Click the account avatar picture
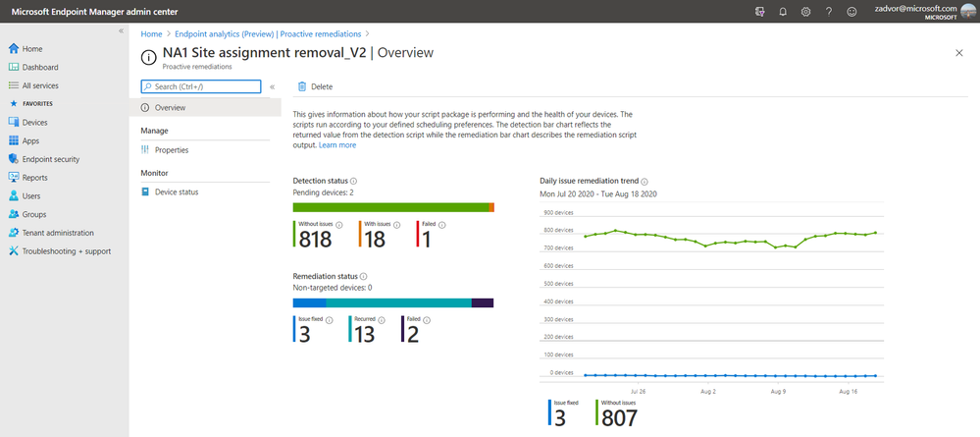This screenshot has width=980, height=437. [969, 12]
